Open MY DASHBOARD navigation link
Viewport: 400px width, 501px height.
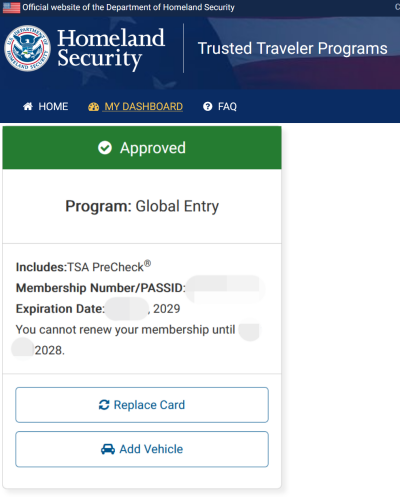(136, 107)
